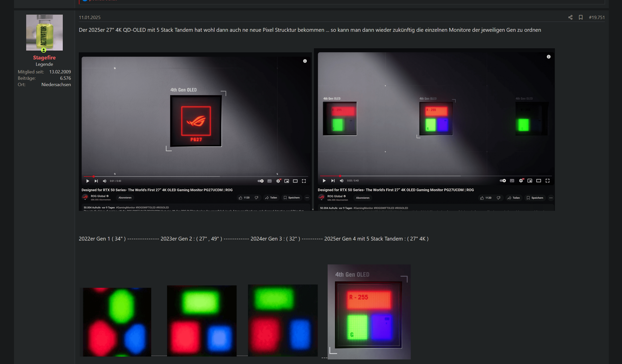Enter fullscreen in left video player

tap(304, 181)
